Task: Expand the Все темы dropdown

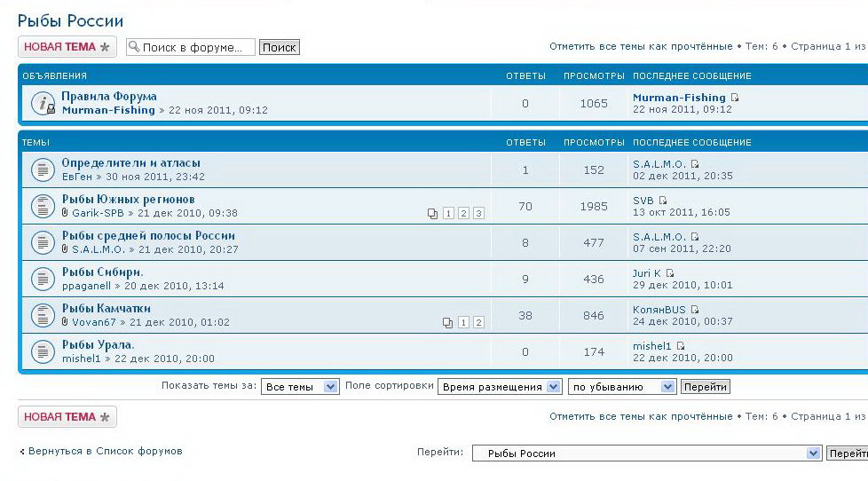Action: coord(301,387)
